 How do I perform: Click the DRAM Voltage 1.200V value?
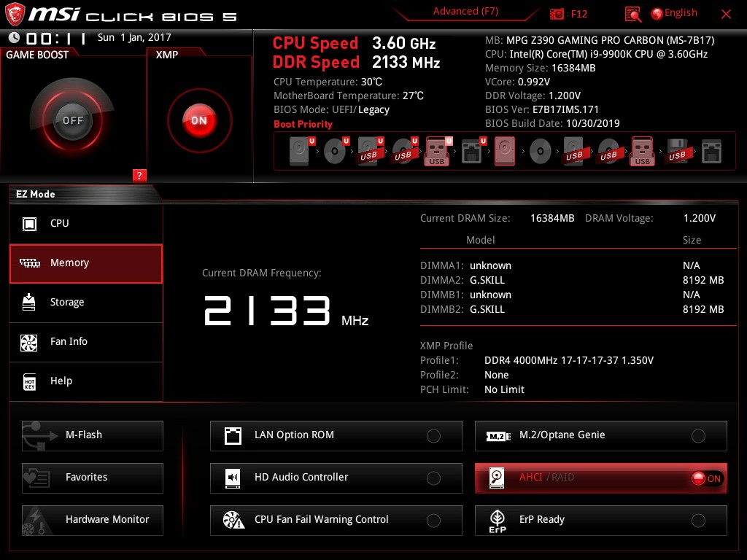tap(700, 218)
